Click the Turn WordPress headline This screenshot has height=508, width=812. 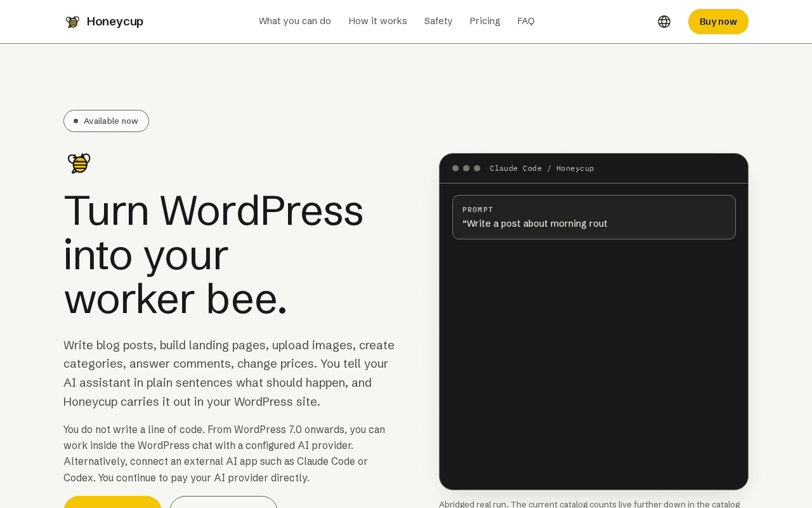pyautogui.click(x=214, y=254)
